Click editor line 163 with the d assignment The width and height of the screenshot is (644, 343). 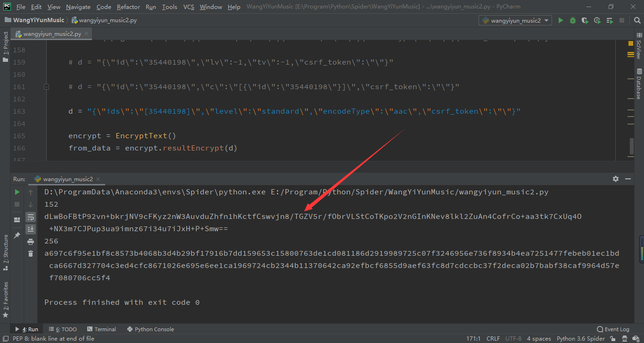pos(294,111)
